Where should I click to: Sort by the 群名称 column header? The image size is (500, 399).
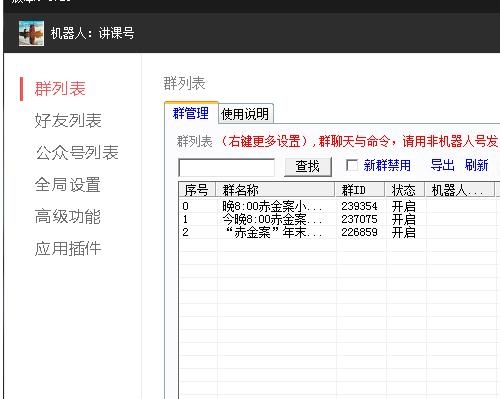[275, 190]
